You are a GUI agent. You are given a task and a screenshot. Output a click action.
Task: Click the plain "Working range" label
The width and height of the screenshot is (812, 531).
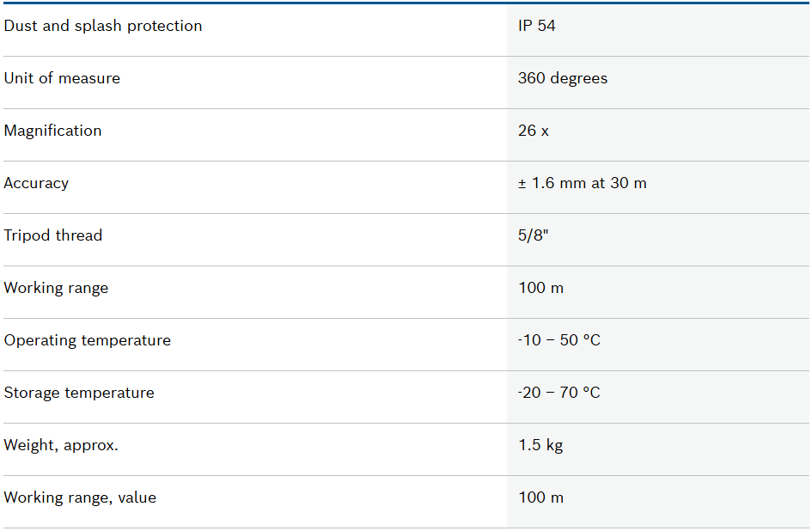56,288
